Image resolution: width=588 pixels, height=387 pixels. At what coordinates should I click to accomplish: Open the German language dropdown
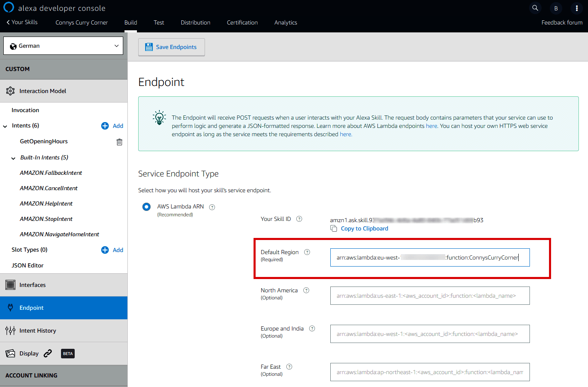pos(63,46)
